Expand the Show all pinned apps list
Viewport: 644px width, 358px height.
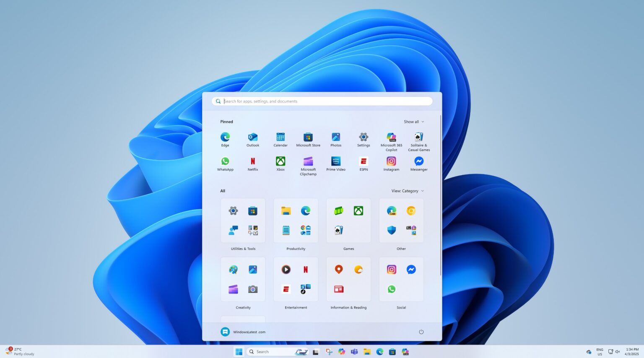pyautogui.click(x=414, y=122)
